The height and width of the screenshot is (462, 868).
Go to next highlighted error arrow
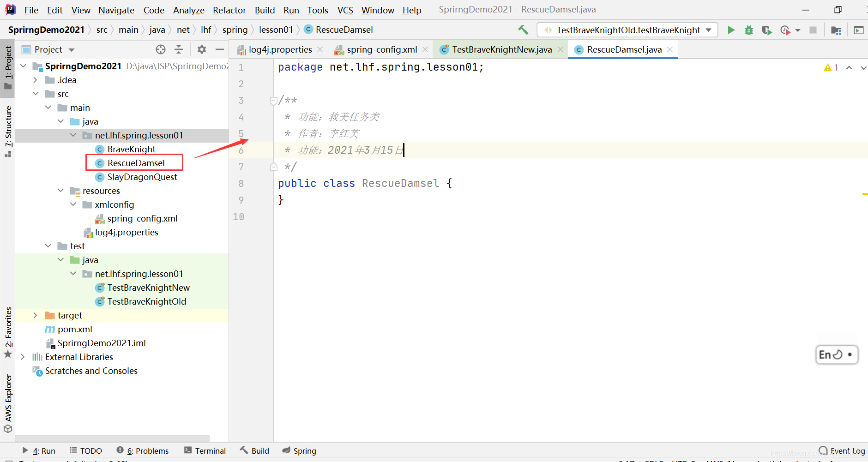(863, 67)
